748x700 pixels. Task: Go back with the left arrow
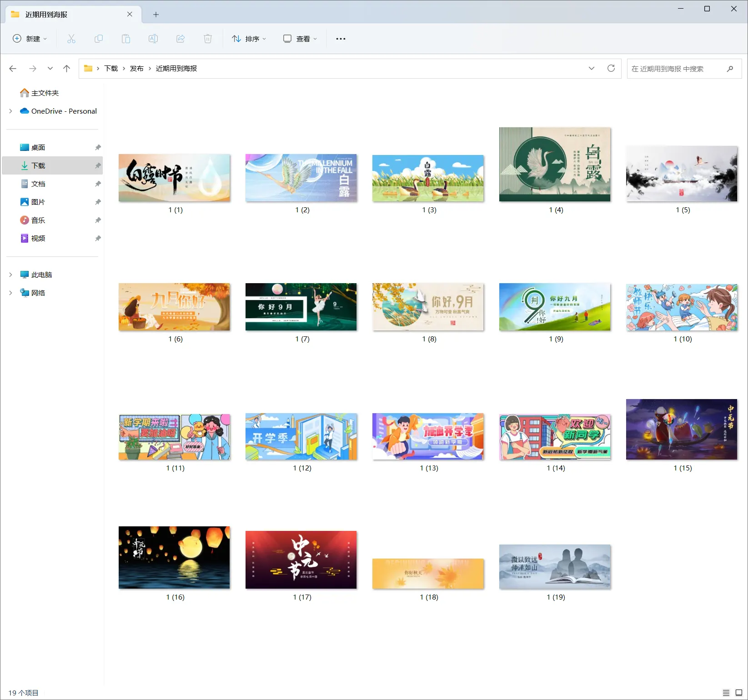point(13,69)
